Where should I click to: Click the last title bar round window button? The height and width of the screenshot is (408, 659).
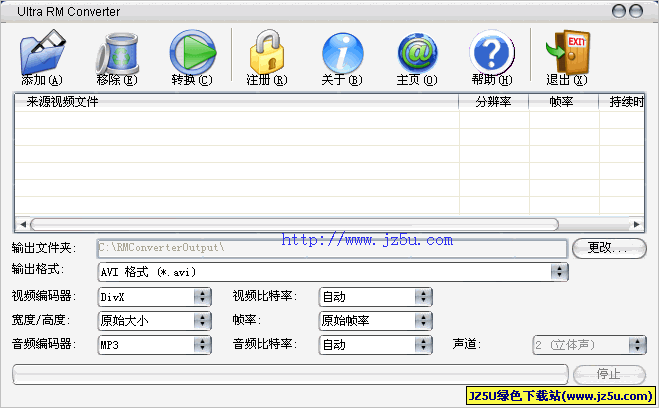[x=636, y=11]
